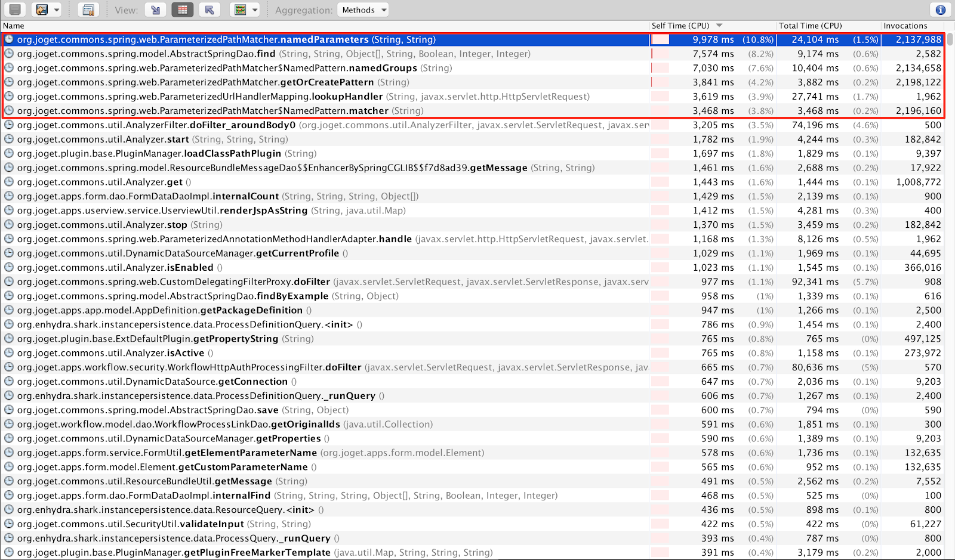Select the FormUtil.getElementParameterName row
The height and width of the screenshot is (560, 955).
point(473,453)
